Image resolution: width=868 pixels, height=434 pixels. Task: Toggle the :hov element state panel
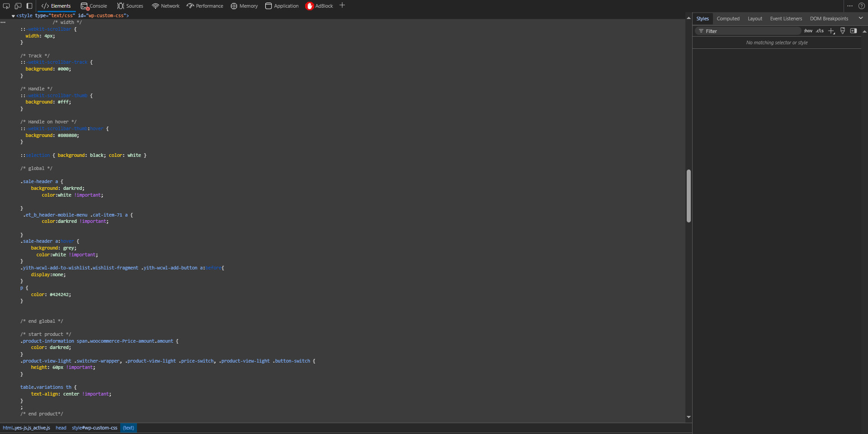tap(808, 31)
